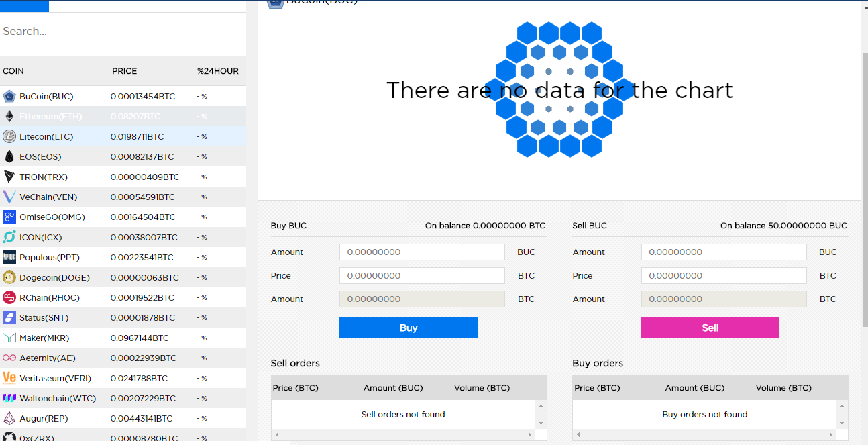Click the Status (SNT) logo icon

(9, 318)
